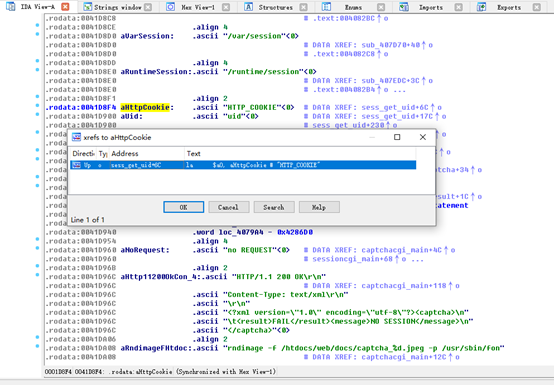Click the aVarSession label
Screen dimensions: 554x385
click(147, 36)
